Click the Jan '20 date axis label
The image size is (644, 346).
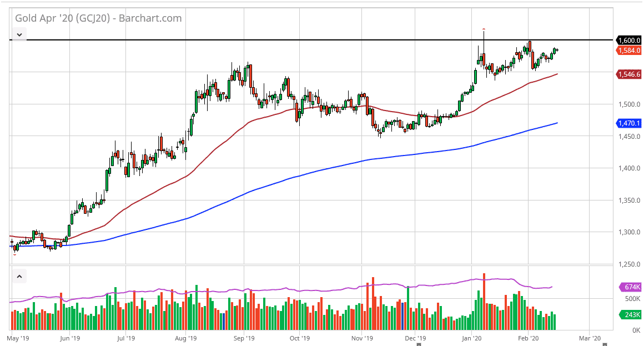(471, 338)
